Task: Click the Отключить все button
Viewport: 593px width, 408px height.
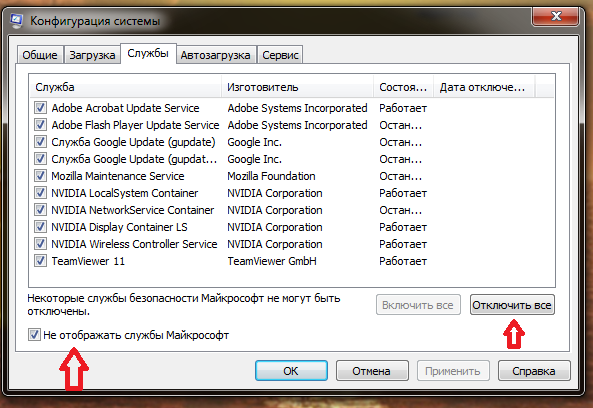Action: [512, 305]
